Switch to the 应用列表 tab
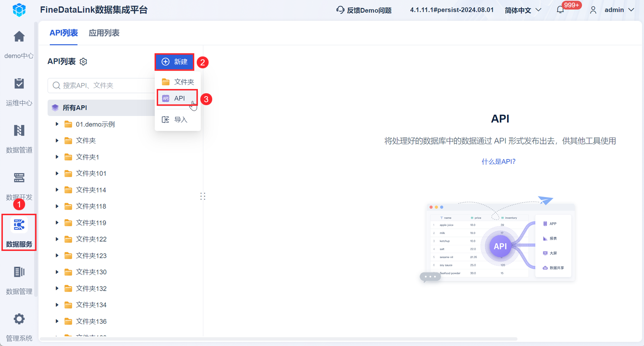Viewport: 644px width, 346px height. [x=104, y=33]
